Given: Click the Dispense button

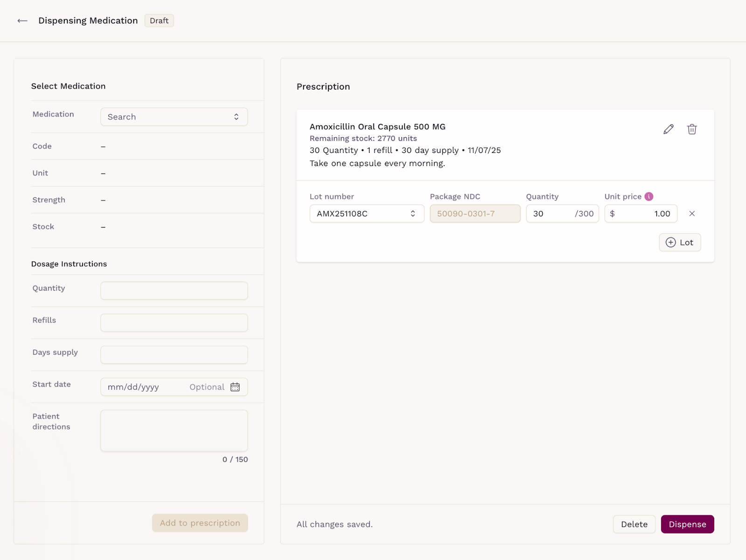Looking at the screenshot, I should [687, 524].
